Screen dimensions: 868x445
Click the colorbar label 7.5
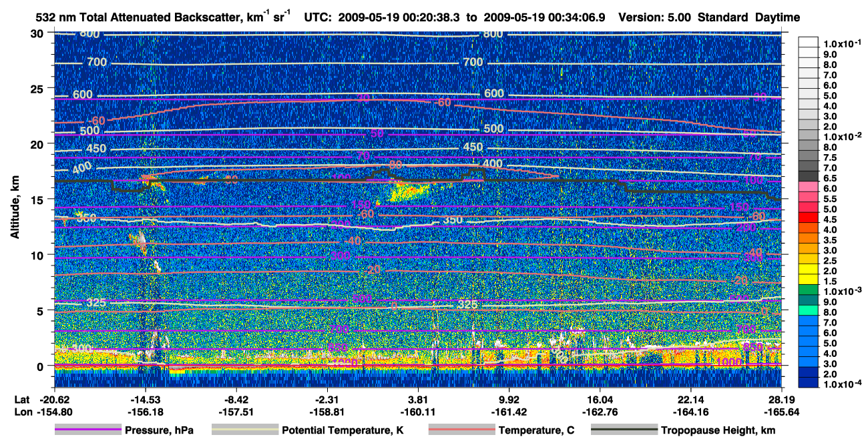coord(829,157)
